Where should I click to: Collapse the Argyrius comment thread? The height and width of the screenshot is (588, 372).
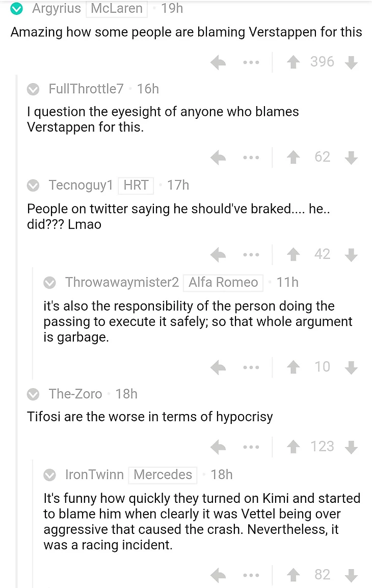click(17, 9)
